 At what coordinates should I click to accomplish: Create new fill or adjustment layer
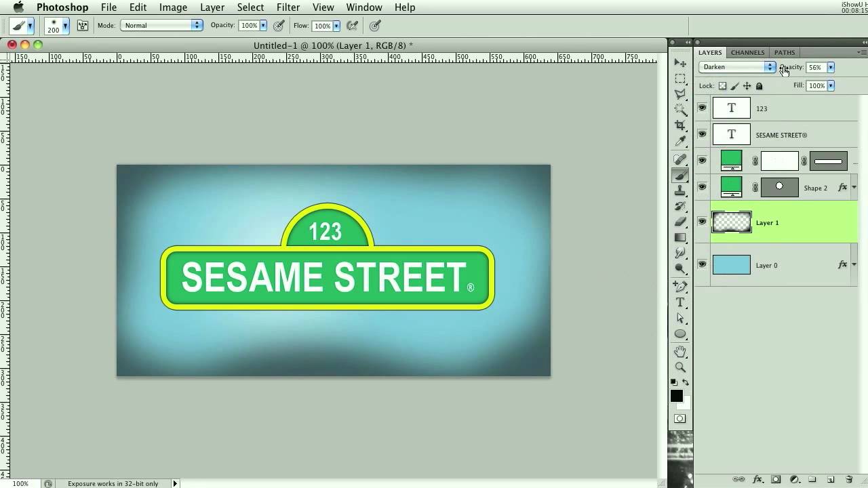[794, 479]
